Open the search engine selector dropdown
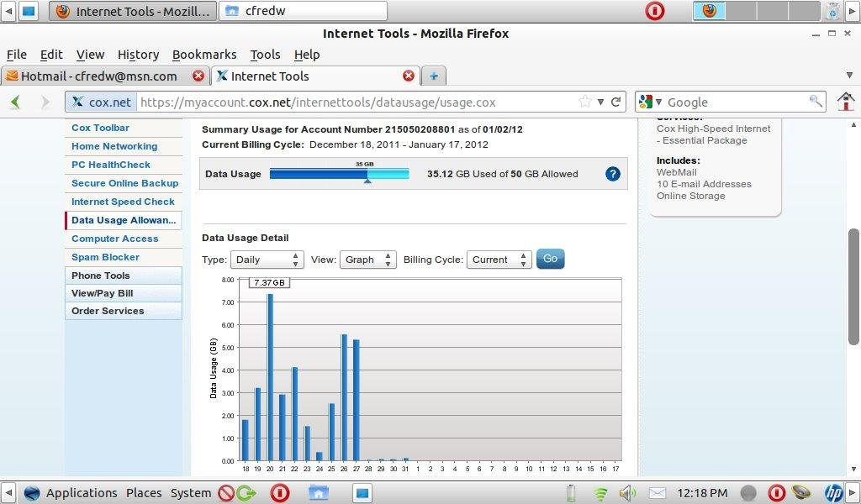This screenshot has width=861, height=504. tap(651, 102)
